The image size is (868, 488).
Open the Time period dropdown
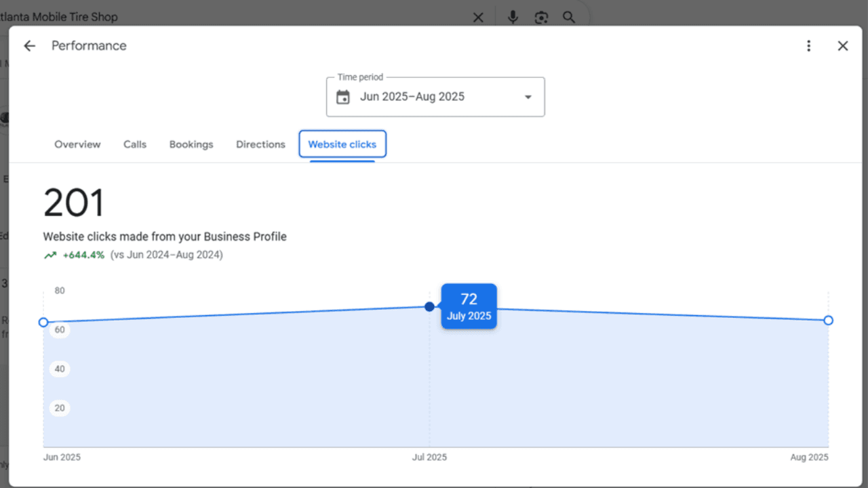tap(435, 97)
